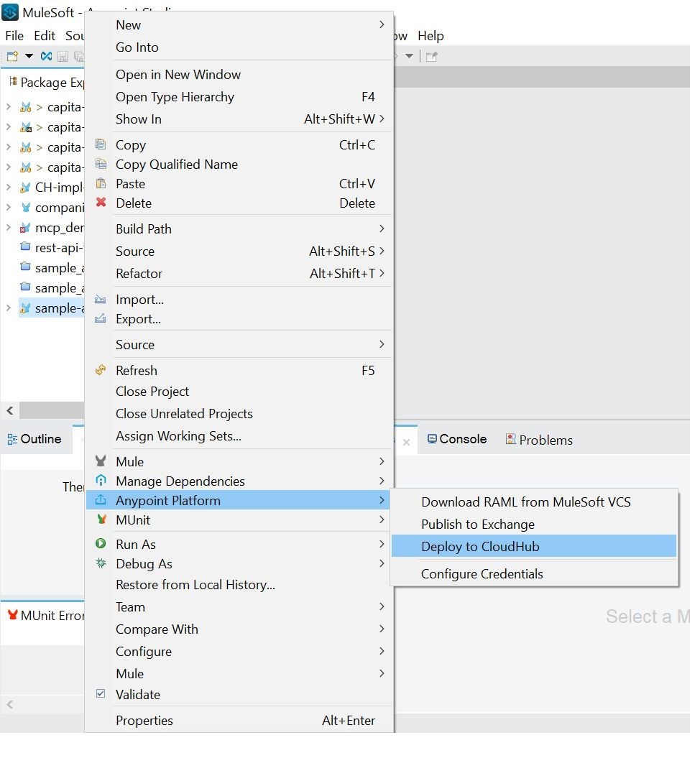Choose Assign Working Sets...
The height and width of the screenshot is (776, 700).
[x=239, y=436]
